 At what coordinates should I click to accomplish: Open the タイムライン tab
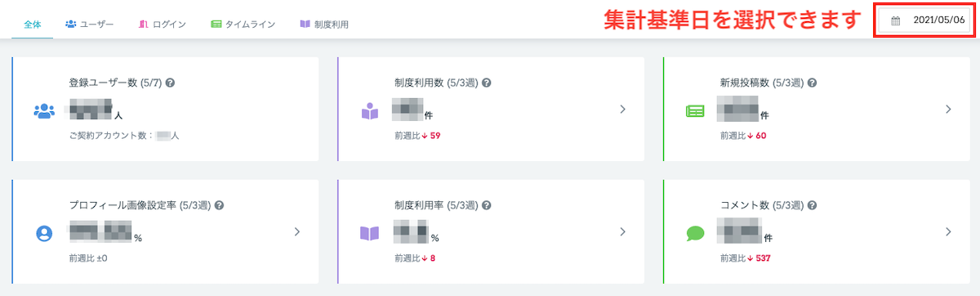(x=243, y=24)
